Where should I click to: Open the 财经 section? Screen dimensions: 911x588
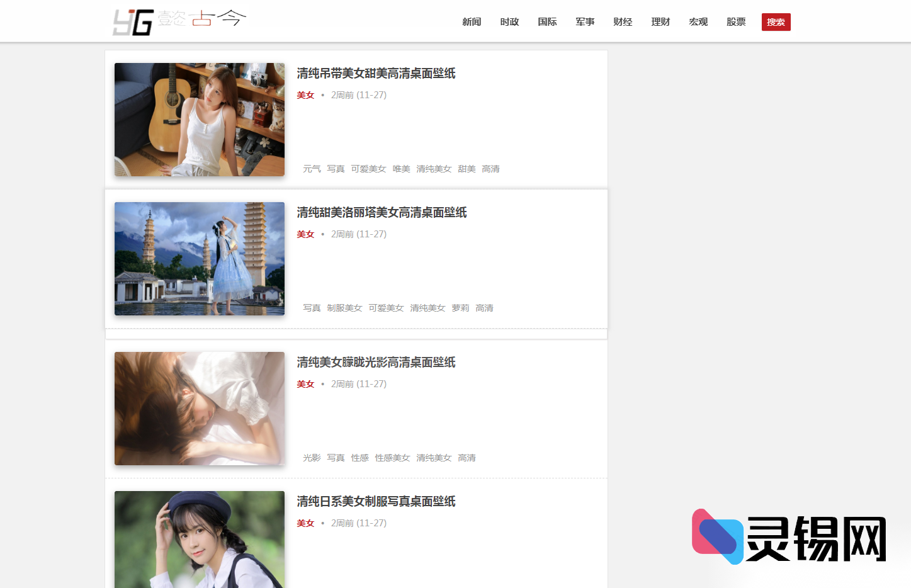(623, 21)
